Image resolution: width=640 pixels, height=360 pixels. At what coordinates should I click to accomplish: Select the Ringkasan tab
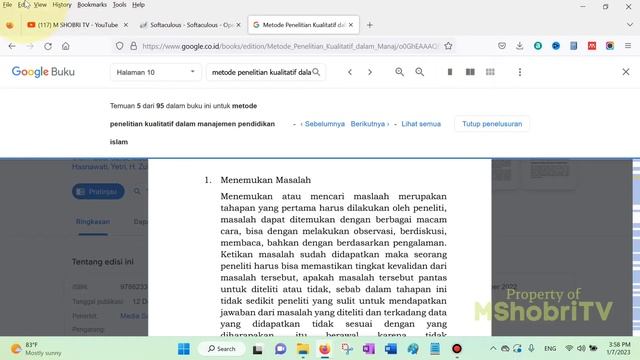click(x=93, y=222)
